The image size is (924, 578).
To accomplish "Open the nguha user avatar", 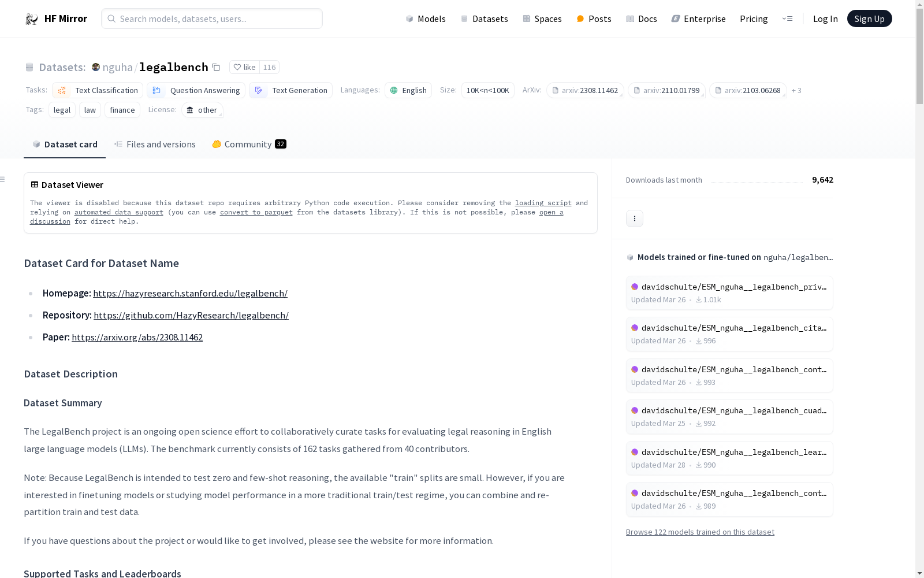I will (x=96, y=67).
